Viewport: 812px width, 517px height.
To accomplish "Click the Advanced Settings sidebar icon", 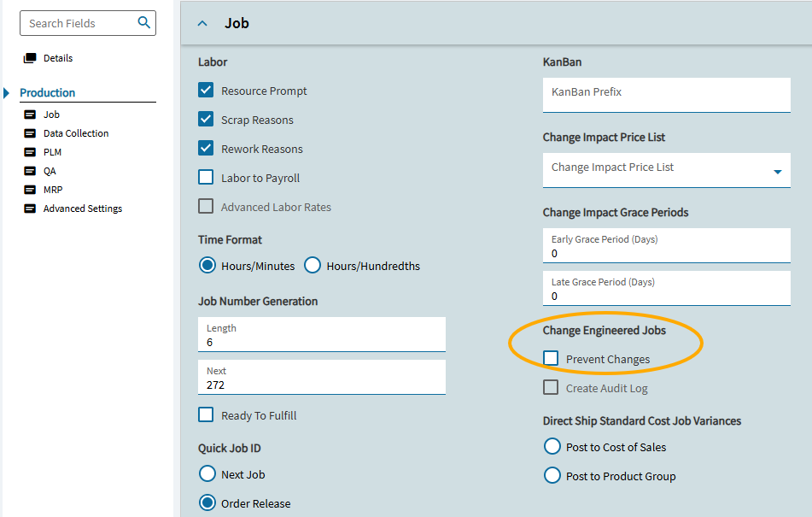I will click(30, 209).
